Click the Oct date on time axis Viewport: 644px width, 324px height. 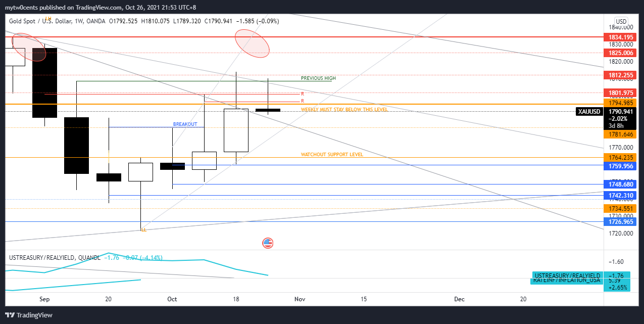click(172, 299)
